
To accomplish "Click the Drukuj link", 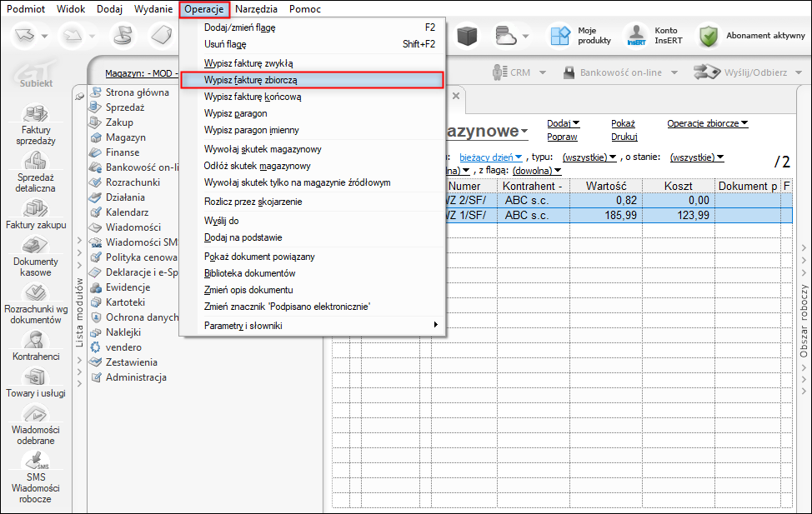I will tap(624, 137).
